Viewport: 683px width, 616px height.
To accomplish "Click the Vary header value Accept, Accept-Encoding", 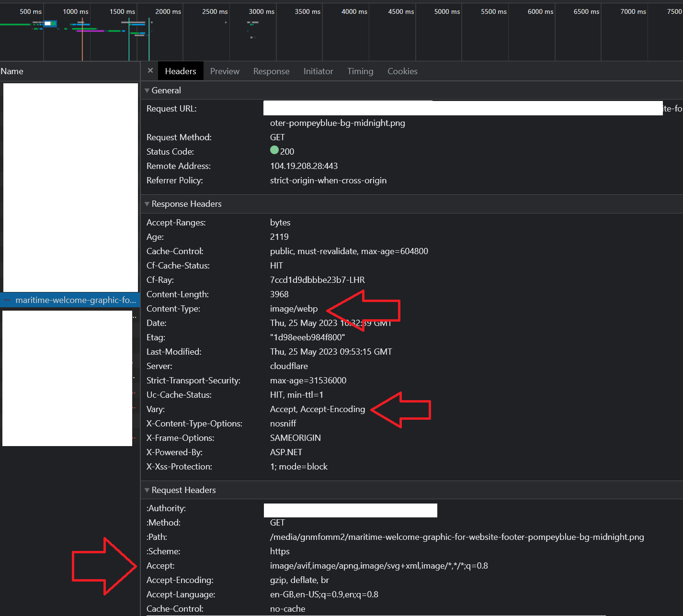I will click(318, 409).
